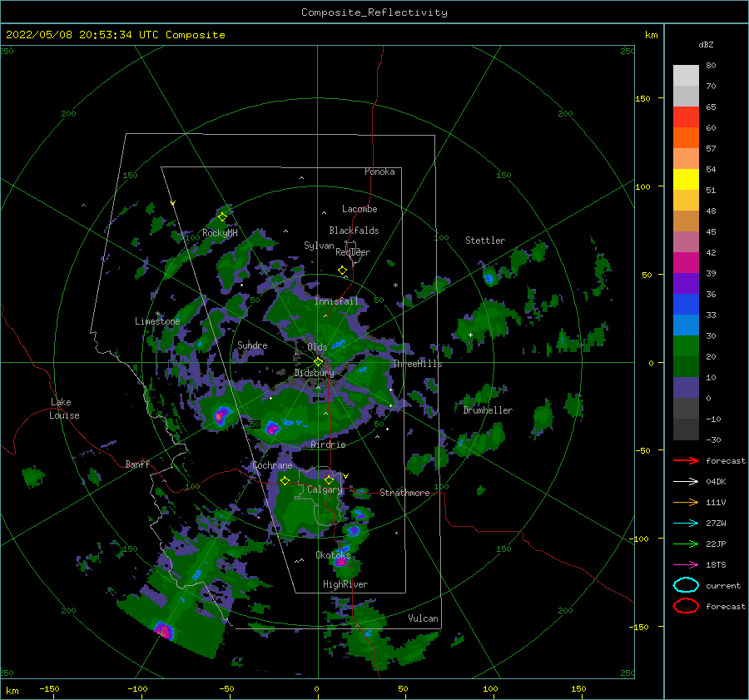Click the yellow diamond marker below Cochrane
Viewport: 749px width, 700px height.
(x=285, y=480)
